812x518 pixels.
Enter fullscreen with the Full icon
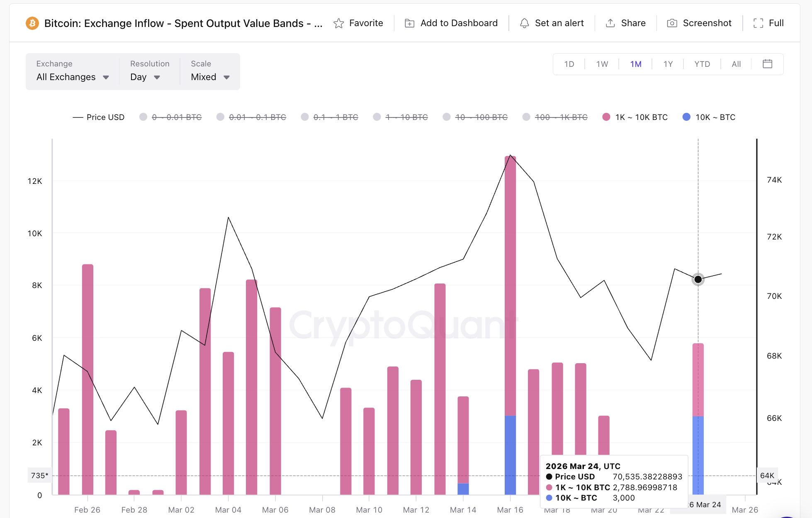759,23
